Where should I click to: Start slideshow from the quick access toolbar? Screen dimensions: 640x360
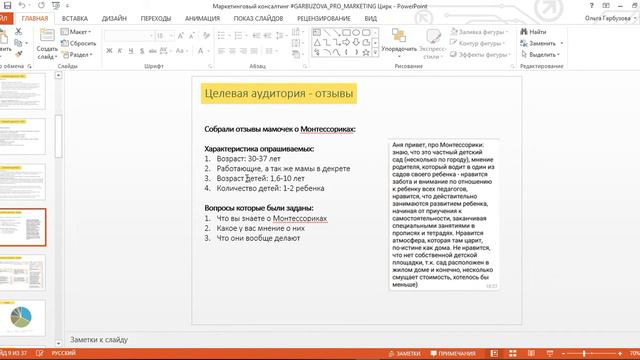tap(56, 6)
